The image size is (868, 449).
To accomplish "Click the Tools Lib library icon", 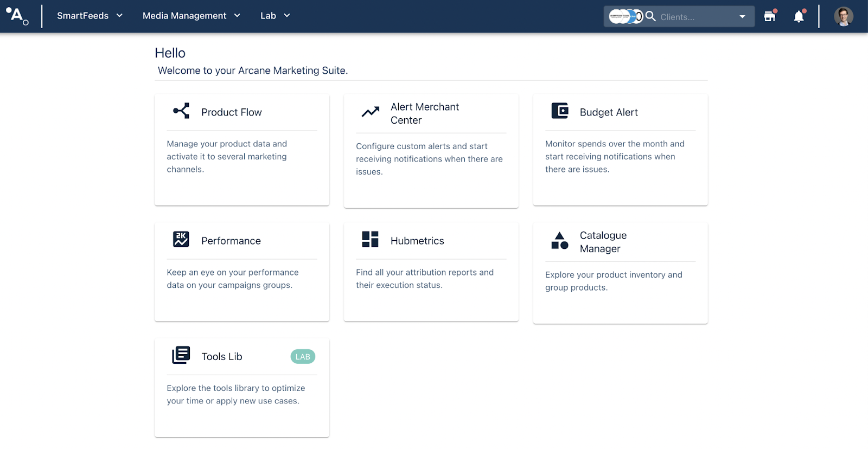I will [181, 355].
